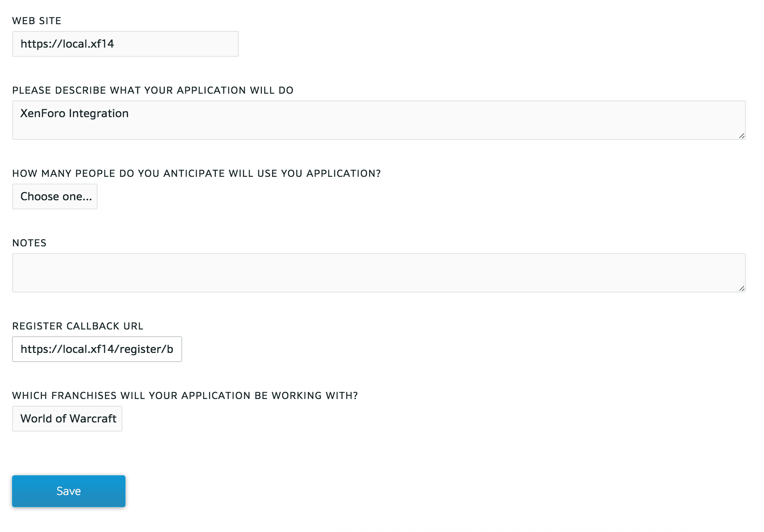The image size is (764, 532).
Task: Open the 'Choose one...' dropdown
Action: (x=55, y=196)
